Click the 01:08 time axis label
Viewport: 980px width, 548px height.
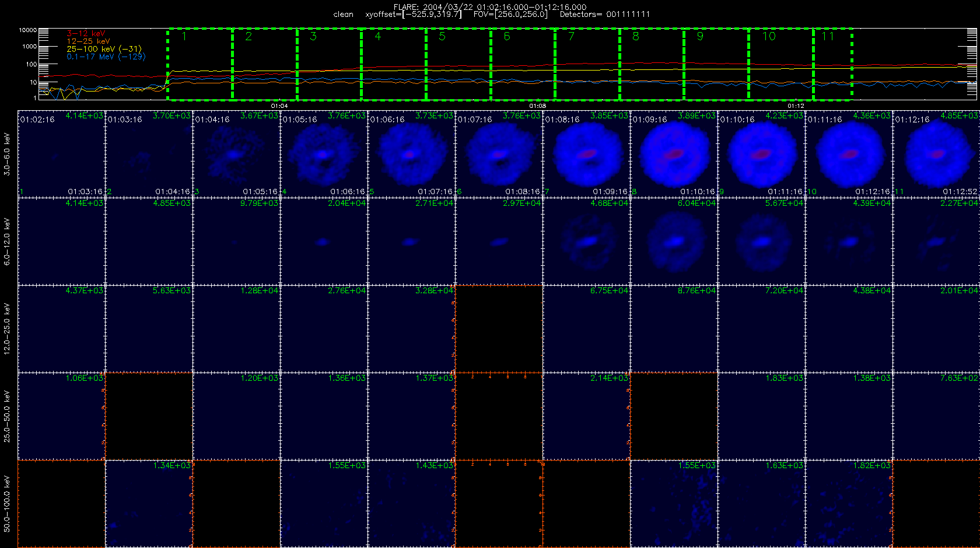click(538, 106)
